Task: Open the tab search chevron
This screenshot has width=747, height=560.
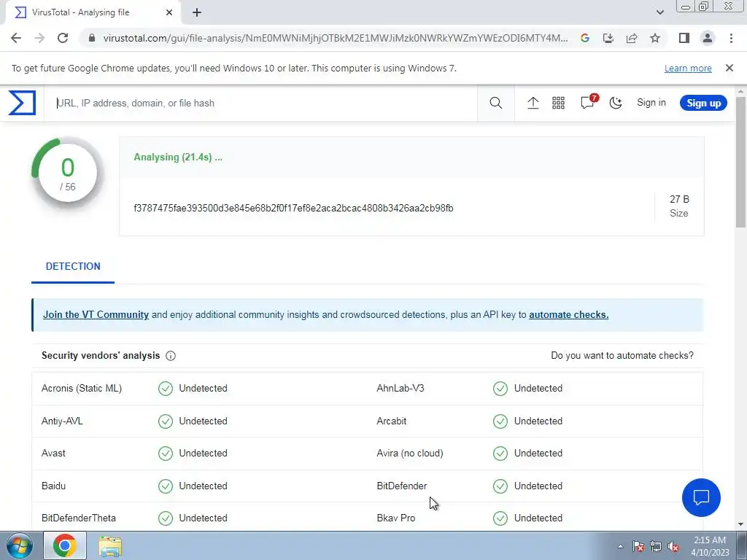Action: (x=659, y=12)
